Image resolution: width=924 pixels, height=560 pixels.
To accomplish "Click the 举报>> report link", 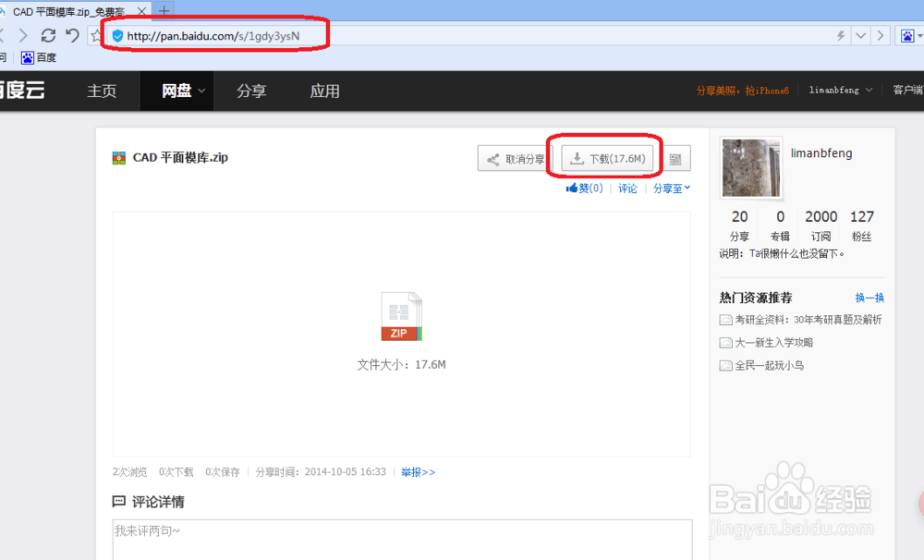I will click(418, 472).
